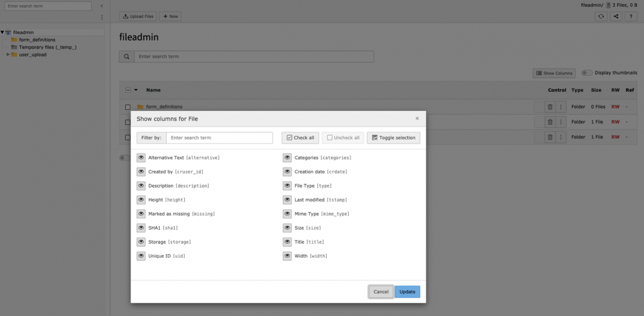
Task: Toggle visibility of Unique ID column
Action: click(141, 256)
